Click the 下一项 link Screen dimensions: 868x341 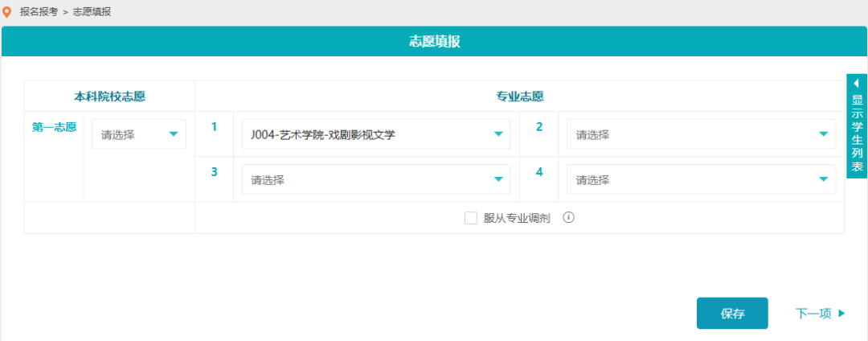(813, 314)
